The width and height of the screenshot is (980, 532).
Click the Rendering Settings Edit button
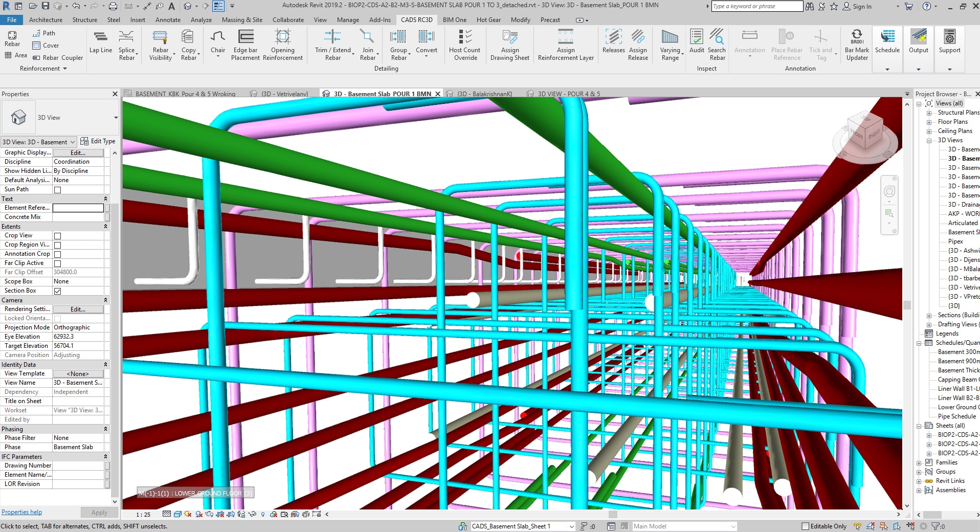tap(78, 309)
